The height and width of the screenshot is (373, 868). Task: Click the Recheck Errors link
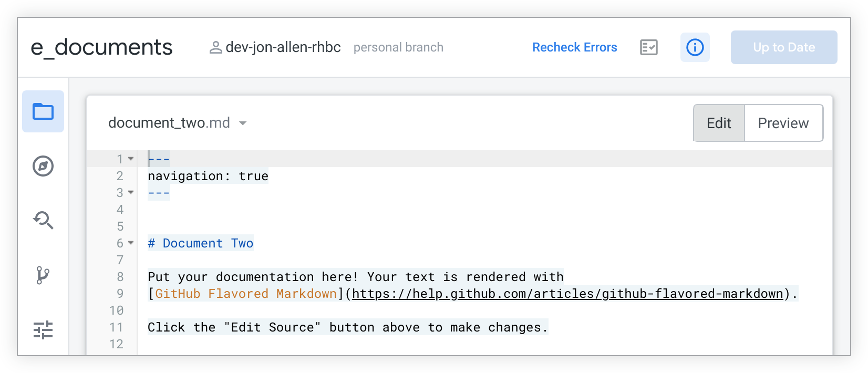[574, 47]
